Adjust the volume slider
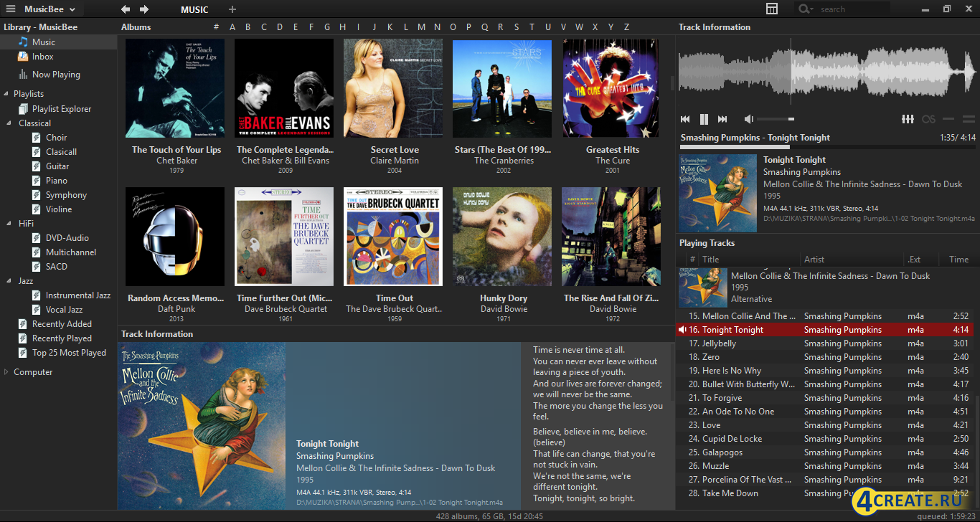 click(775, 119)
